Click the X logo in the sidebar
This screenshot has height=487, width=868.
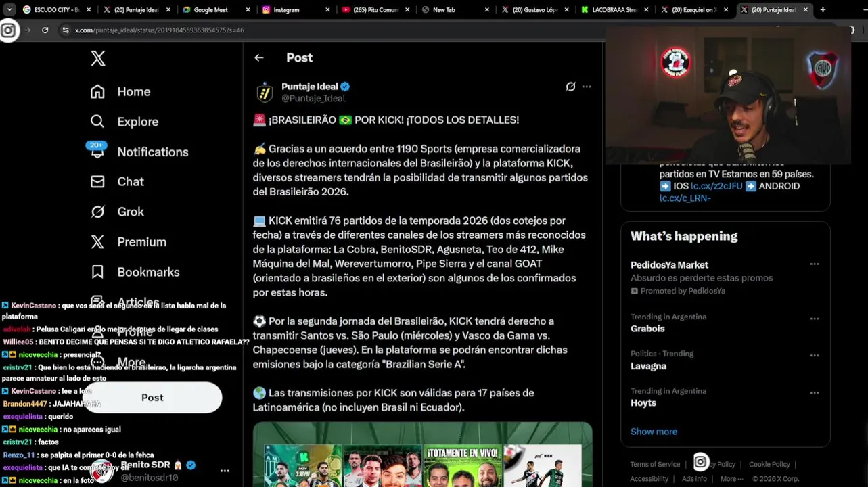tap(98, 58)
